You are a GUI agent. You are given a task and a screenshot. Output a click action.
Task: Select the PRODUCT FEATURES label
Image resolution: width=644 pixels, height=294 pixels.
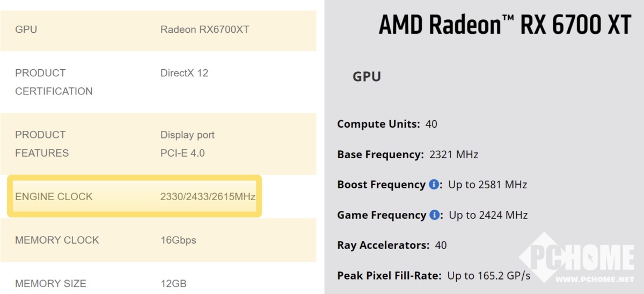tap(42, 144)
